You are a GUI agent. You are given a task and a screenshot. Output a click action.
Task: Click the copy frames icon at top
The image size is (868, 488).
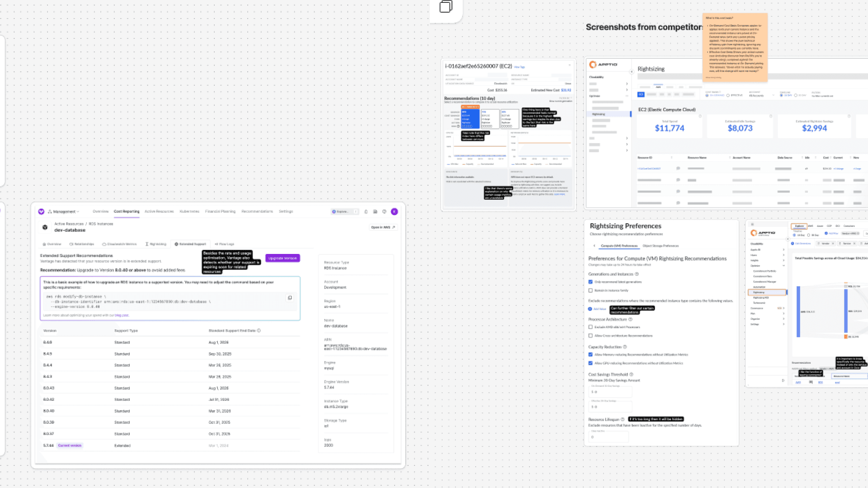446,6
